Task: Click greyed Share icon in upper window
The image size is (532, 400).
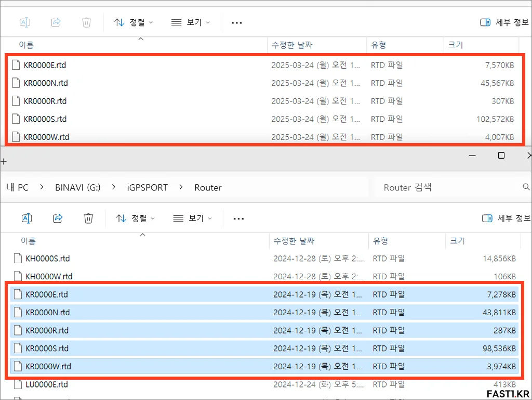Action: 56,22
